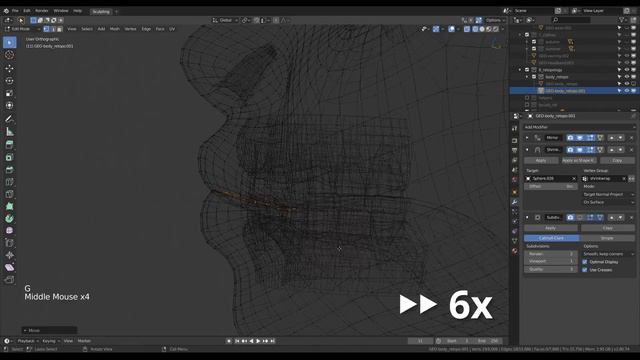Image resolution: width=640 pixels, height=360 pixels.
Task: Toggle viewport overlays button
Action: [451, 29]
